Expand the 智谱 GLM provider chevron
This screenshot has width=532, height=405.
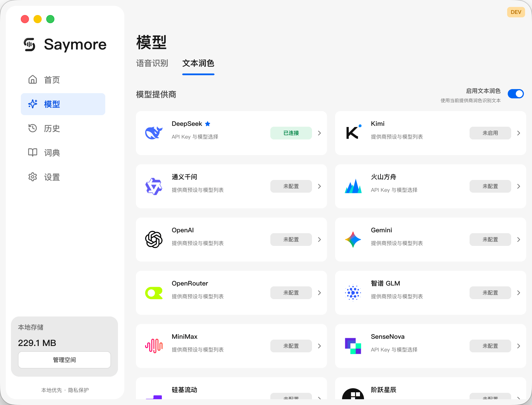click(519, 293)
